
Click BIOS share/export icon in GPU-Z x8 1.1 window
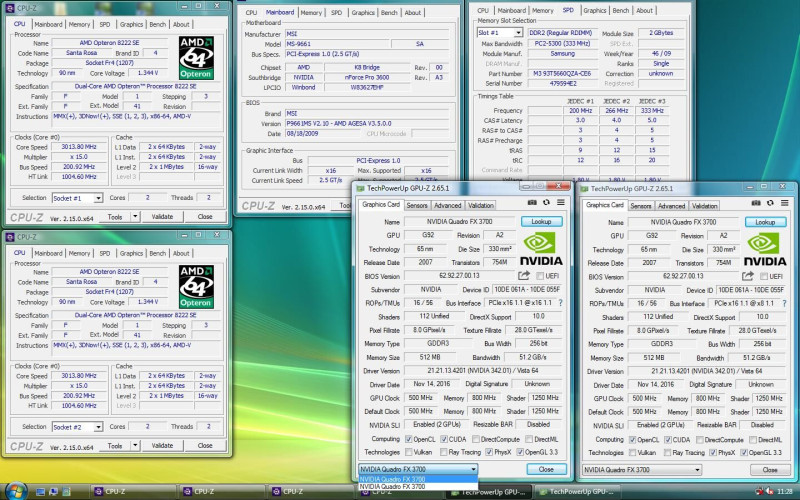point(748,276)
